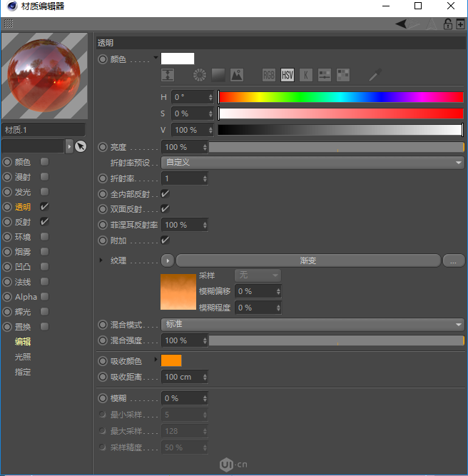Click the 亮度 brightness slider
The image size is (468, 476).
(337, 147)
